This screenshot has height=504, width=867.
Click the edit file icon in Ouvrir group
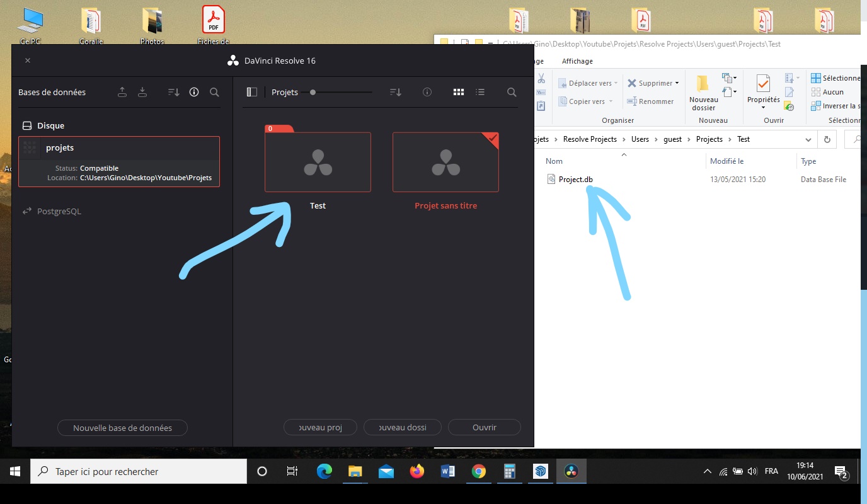(789, 93)
